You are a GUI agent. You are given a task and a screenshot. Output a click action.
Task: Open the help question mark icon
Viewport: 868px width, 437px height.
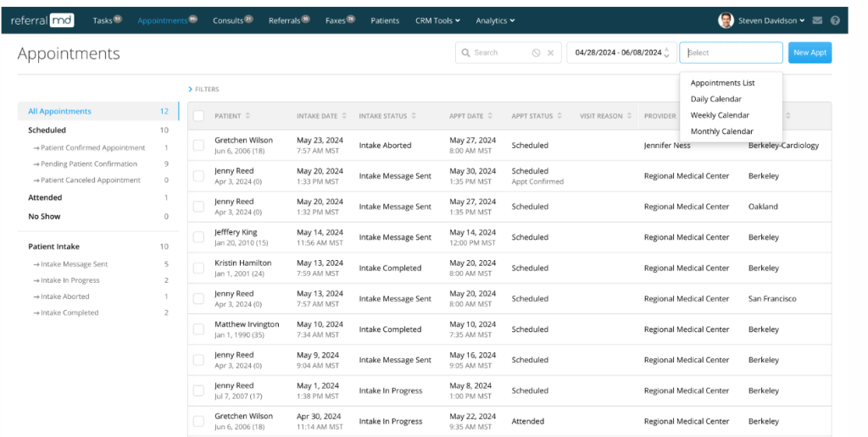835,20
